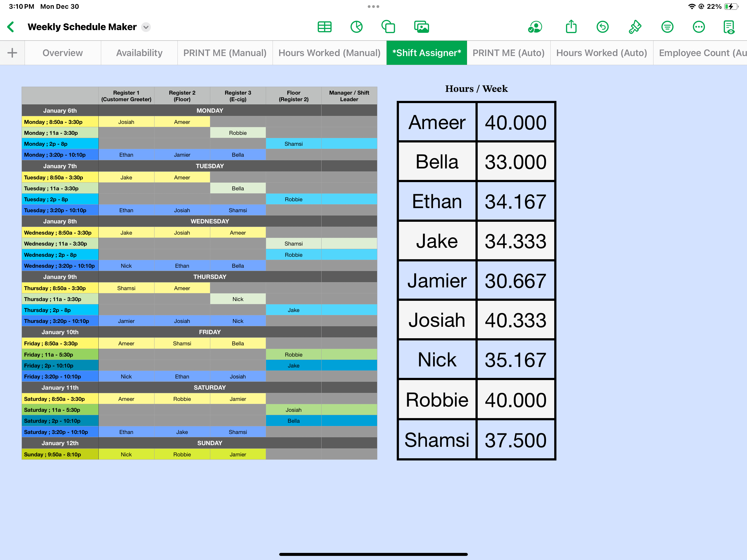
Task: Select Ameer's 40.000 hours cell
Action: [515, 122]
